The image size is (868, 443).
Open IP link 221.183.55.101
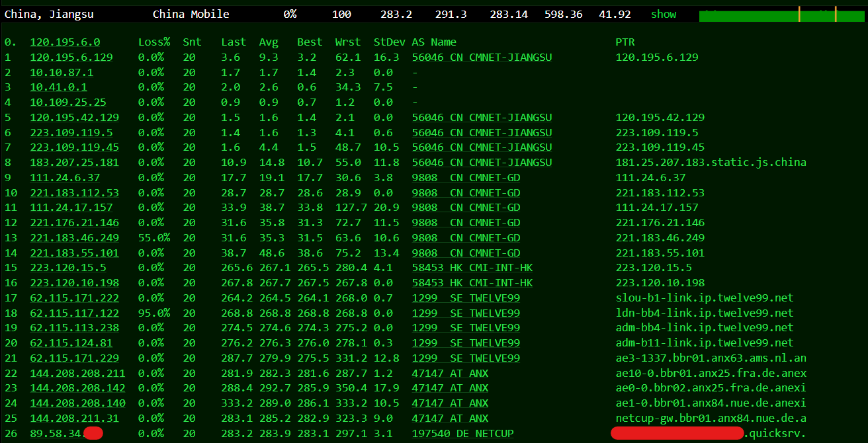pyautogui.click(x=74, y=253)
